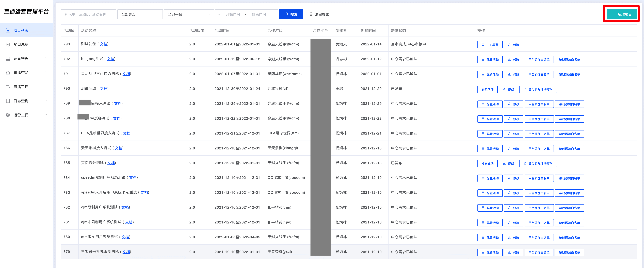The width and height of the screenshot is (644, 268).
Task: Open 赛事赛程 sidebar menu item
Action: click(26, 59)
